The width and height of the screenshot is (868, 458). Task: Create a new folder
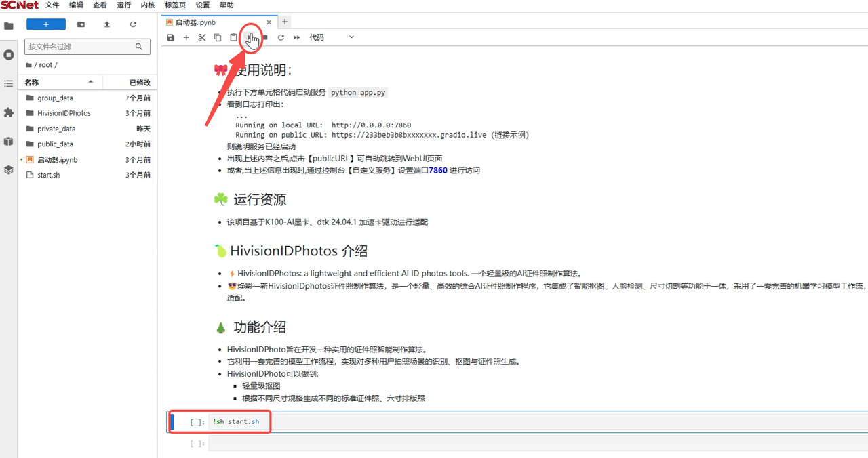(81, 24)
